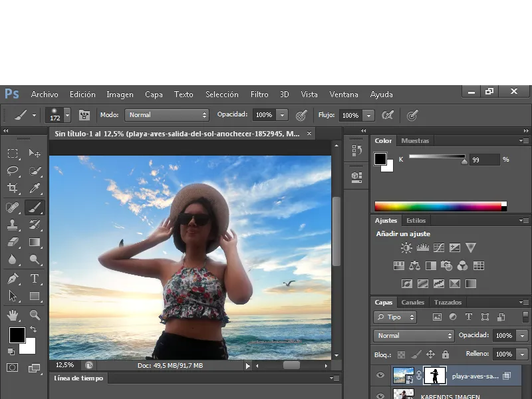Select the Brush tool in toolbox
Image resolution: width=532 pixels, height=399 pixels.
pos(35,207)
